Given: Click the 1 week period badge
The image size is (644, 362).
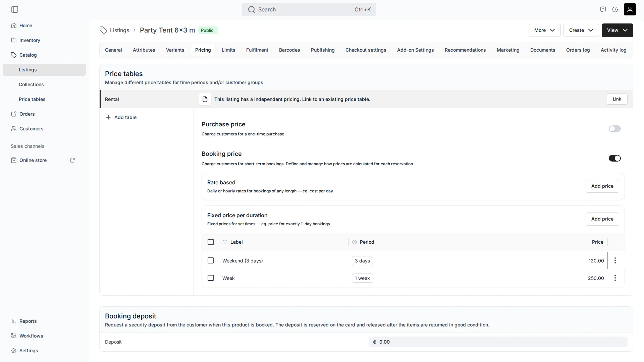Looking at the screenshot, I should point(362,278).
